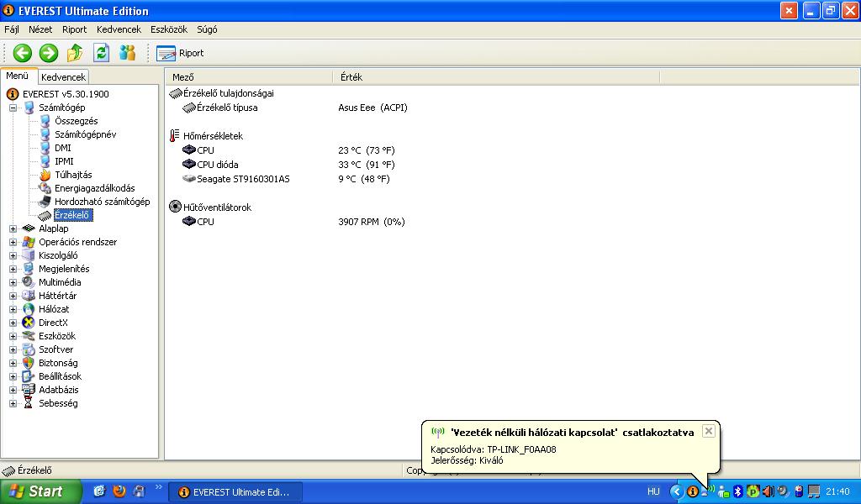The height and width of the screenshot is (504, 861).
Task: Open Hordozható számítógép laptop icon
Action: [x=45, y=202]
